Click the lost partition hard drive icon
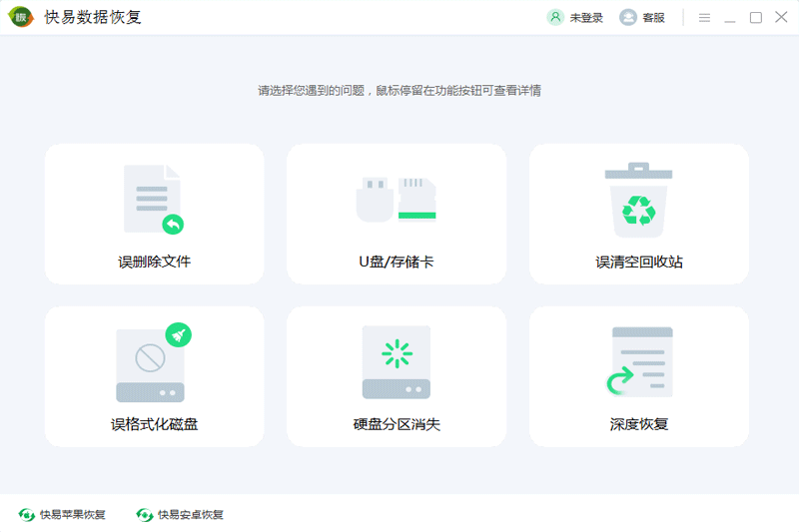 click(x=397, y=363)
